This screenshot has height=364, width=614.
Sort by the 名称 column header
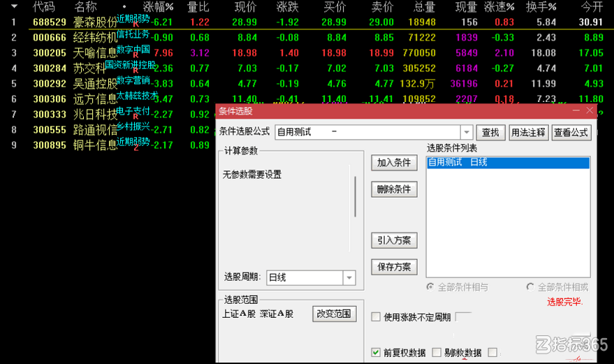pos(85,7)
